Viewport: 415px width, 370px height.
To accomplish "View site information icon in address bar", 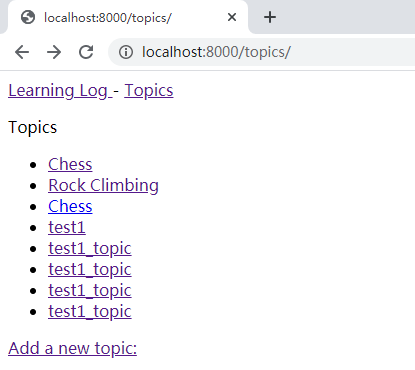I will (126, 52).
